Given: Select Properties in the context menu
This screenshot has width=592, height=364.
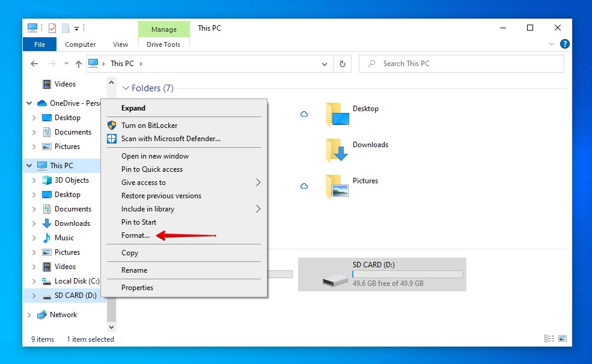Looking at the screenshot, I should pyautogui.click(x=137, y=288).
